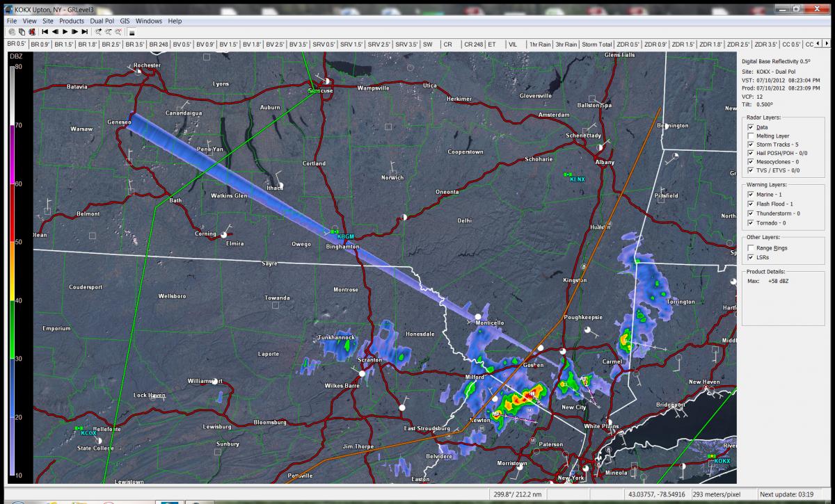Image resolution: width=835 pixels, height=504 pixels.
Task: Toggle the Flash Flood warning checkbox
Action: tap(750, 204)
